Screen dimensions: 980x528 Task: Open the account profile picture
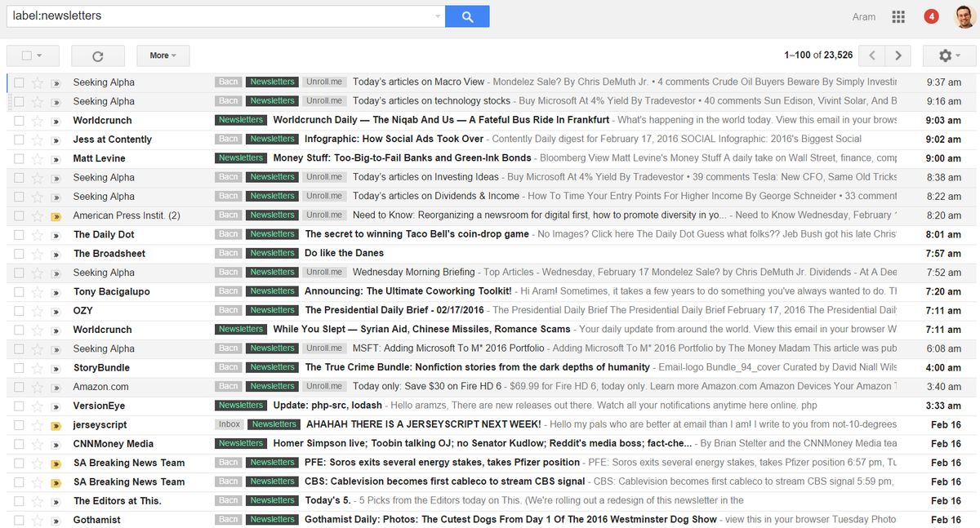[964, 16]
